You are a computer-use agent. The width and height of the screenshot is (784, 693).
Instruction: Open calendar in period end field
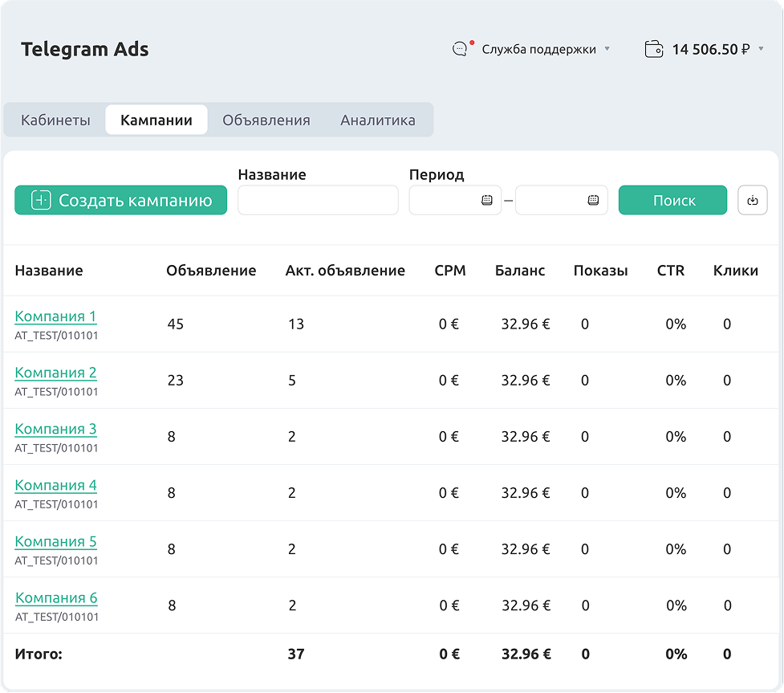tap(593, 200)
